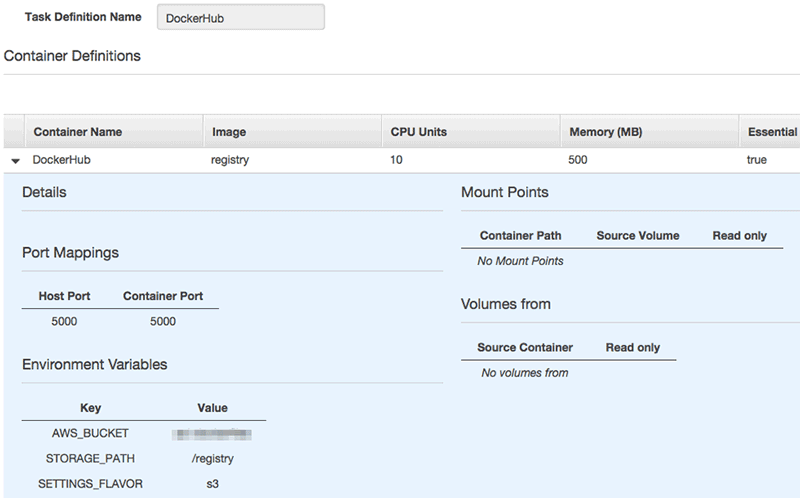Select the No volumes from message
The height and width of the screenshot is (498, 800).
(524, 373)
